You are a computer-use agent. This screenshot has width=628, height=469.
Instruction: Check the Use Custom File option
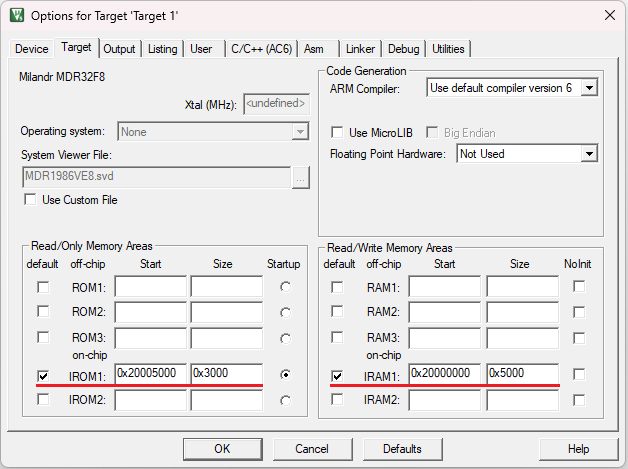30,200
